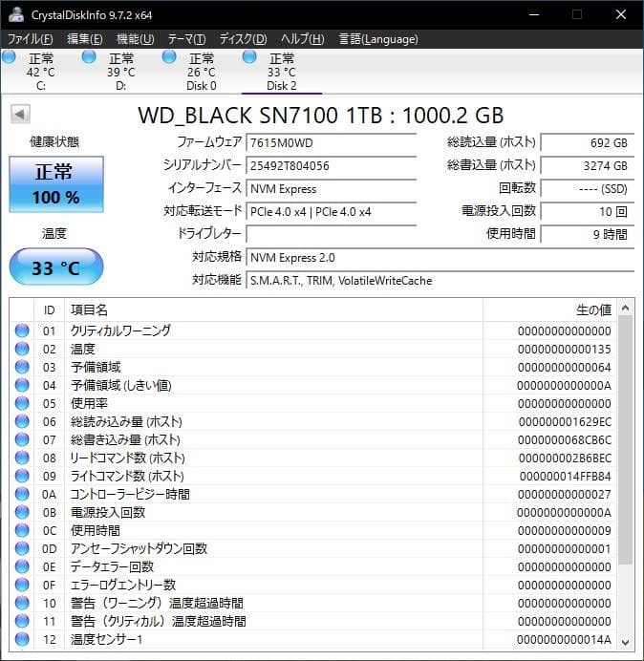
Task: Click total host writes value 3274 GB
Action: pyautogui.click(x=587, y=165)
